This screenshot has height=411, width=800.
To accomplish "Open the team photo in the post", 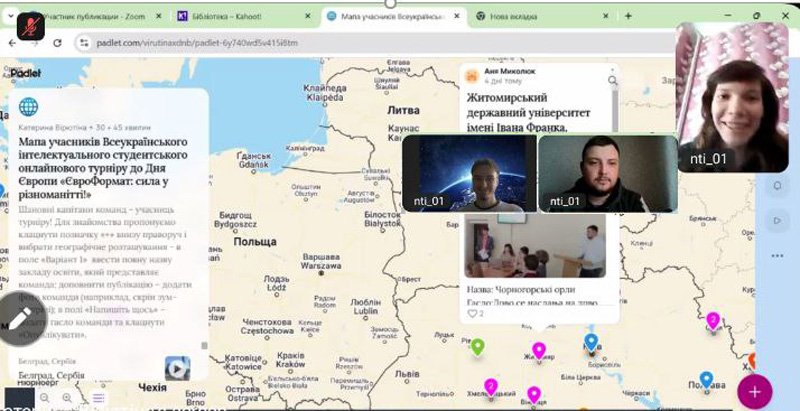I will (x=535, y=246).
